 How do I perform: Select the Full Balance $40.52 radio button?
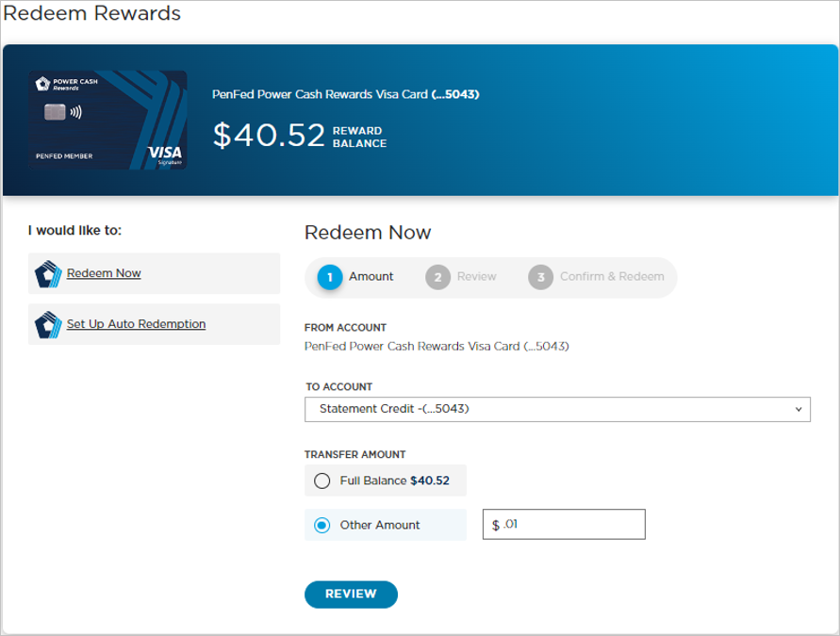(x=322, y=481)
